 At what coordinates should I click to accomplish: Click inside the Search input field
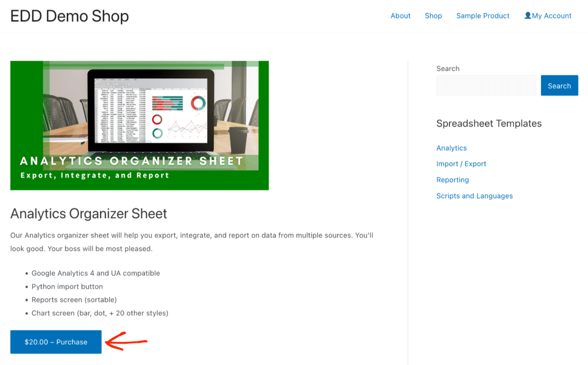[x=486, y=85]
